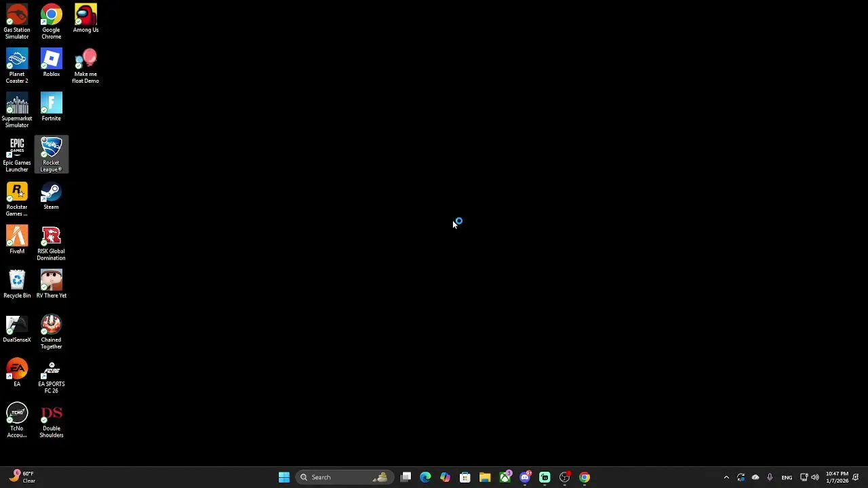Open the notifications bell icon
This screenshot has width=868, height=488.
click(x=856, y=477)
